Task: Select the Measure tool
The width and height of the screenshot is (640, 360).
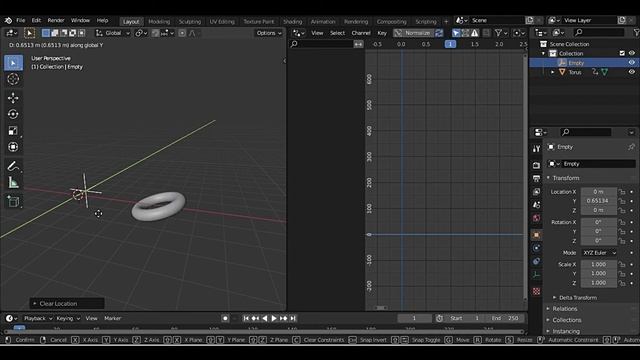Action: point(13,182)
